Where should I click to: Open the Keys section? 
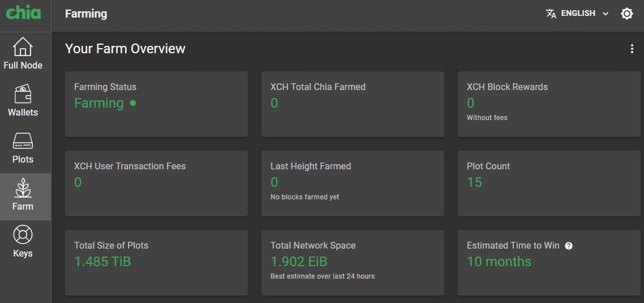23,242
